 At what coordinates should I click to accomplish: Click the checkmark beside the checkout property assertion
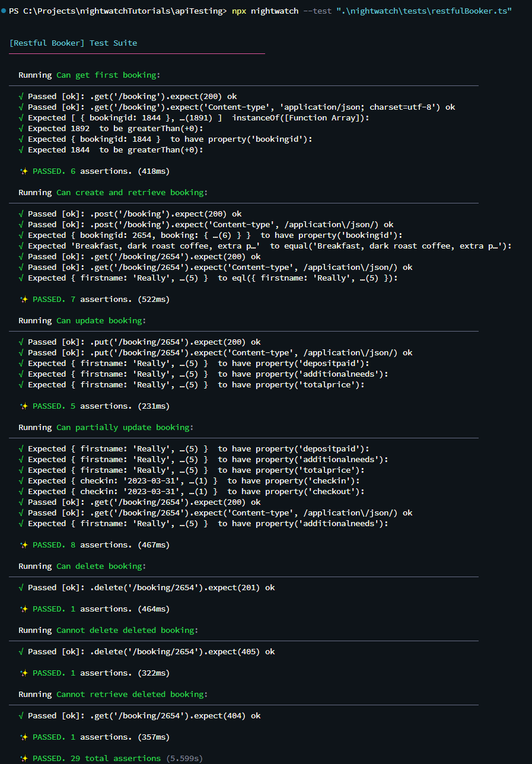click(21, 491)
